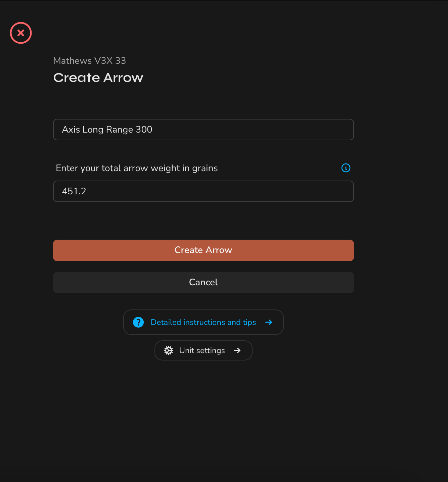This screenshot has height=482, width=448.
Task: Click the word 'Axis' in name field
Action: coord(71,130)
